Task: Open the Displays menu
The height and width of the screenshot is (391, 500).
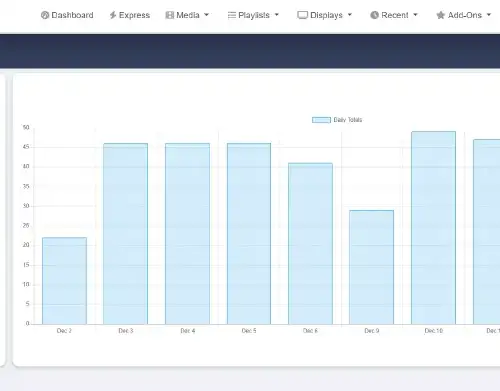Action: tap(325, 15)
